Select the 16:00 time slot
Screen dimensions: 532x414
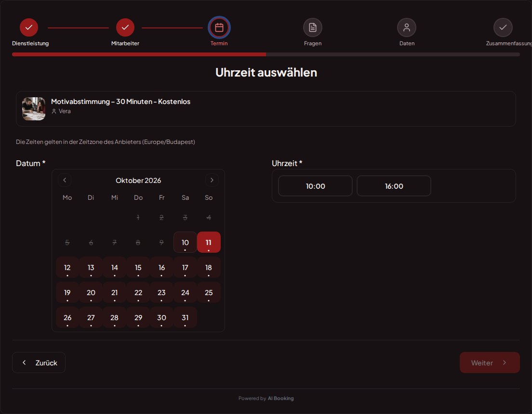pos(394,186)
